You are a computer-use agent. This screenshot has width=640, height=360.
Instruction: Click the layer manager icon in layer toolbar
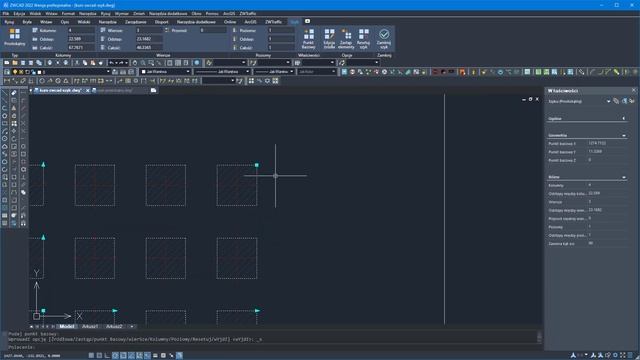pyautogui.click(x=7, y=72)
